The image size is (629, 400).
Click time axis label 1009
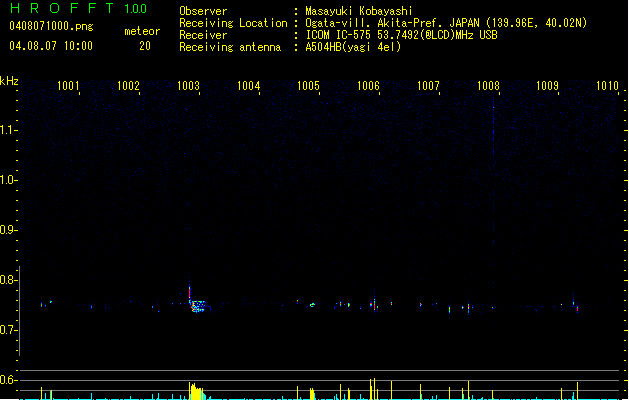[x=548, y=85]
